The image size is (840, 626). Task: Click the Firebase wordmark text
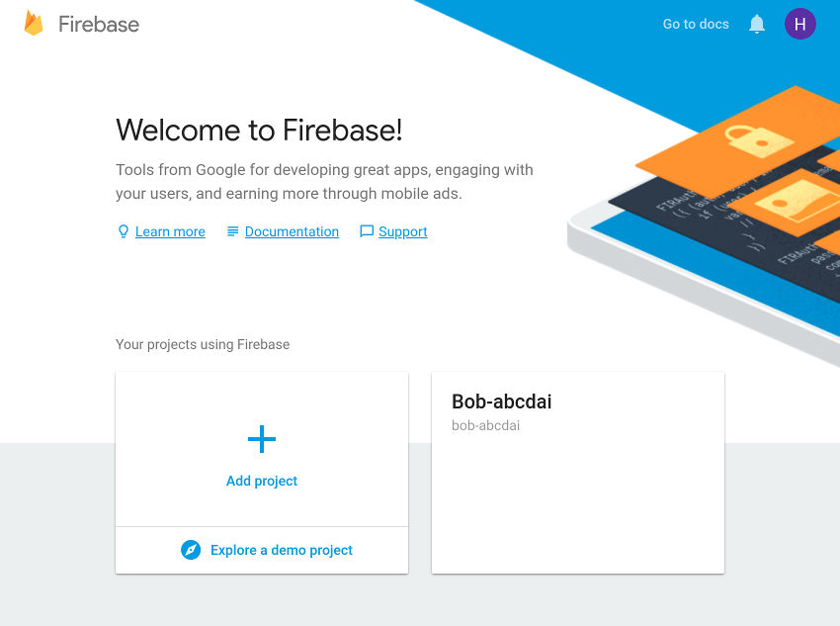point(99,24)
